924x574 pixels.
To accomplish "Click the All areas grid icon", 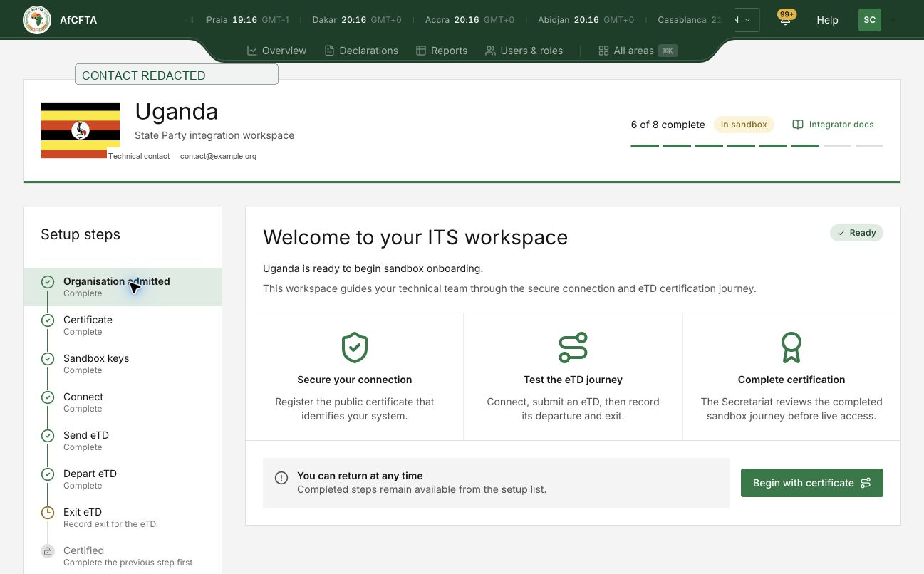I will coord(603,51).
